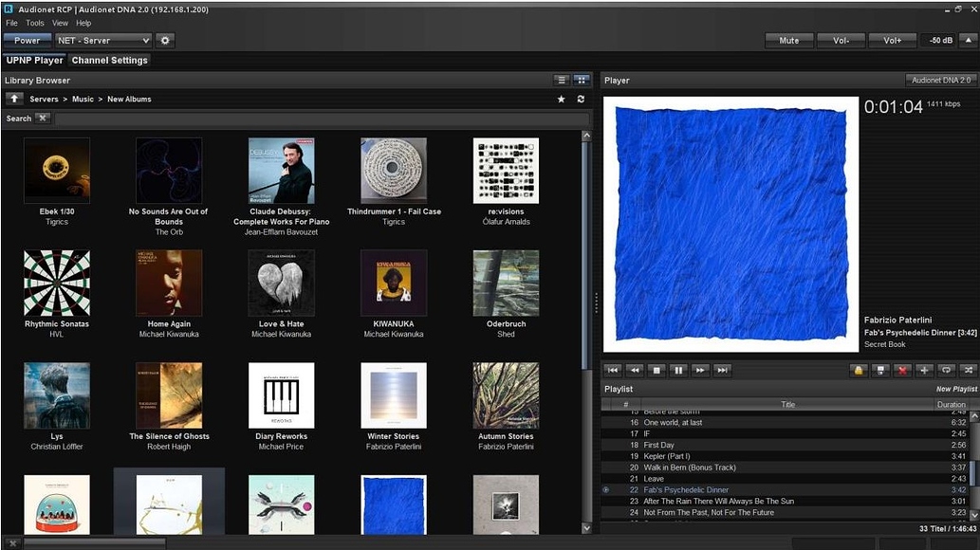Clear the search field with X
Viewport: 980px width, 550px height.
pos(43,118)
